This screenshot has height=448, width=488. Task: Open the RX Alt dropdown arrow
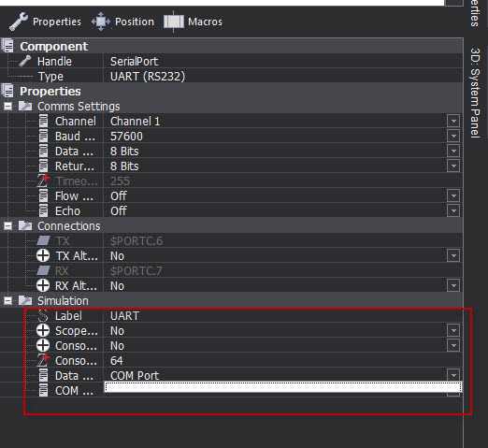tap(453, 285)
